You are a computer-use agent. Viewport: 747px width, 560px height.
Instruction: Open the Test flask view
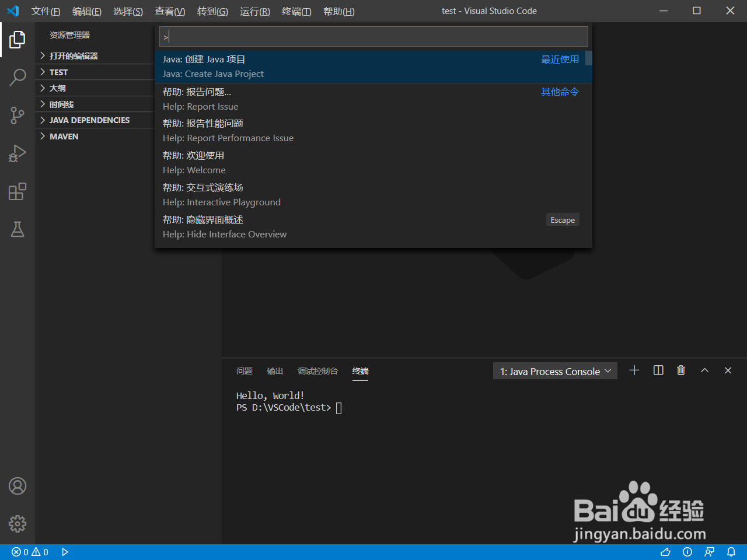[x=18, y=229]
